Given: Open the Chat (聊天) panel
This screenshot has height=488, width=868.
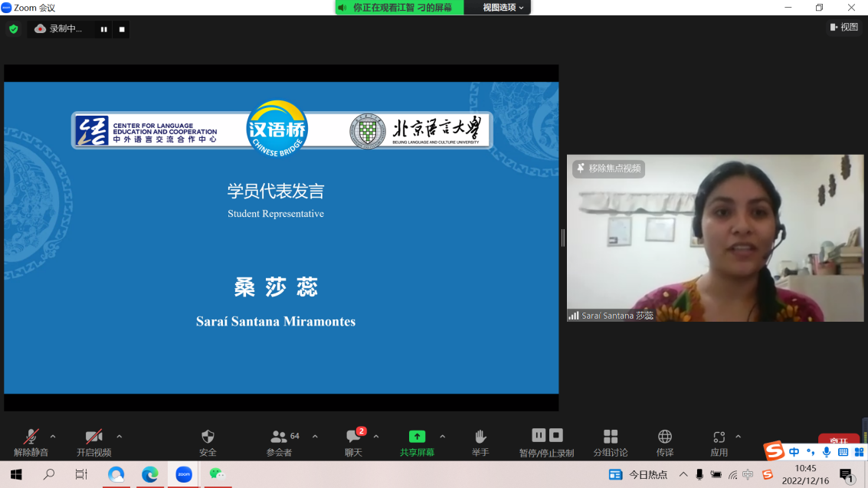Looking at the screenshot, I should click(x=353, y=437).
